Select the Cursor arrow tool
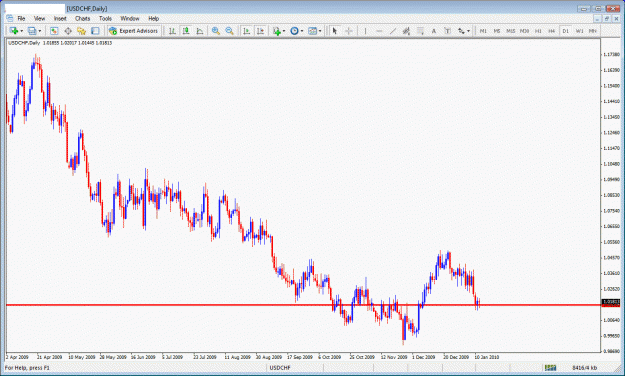This screenshot has height=376, width=625. pos(335,31)
